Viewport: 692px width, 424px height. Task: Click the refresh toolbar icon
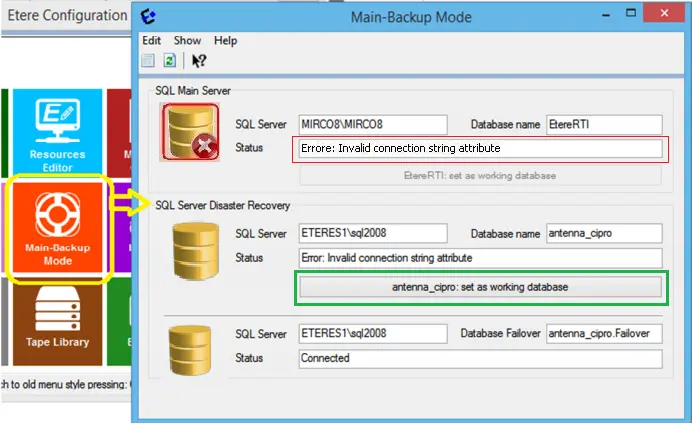pyautogui.click(x=169, y=60)
